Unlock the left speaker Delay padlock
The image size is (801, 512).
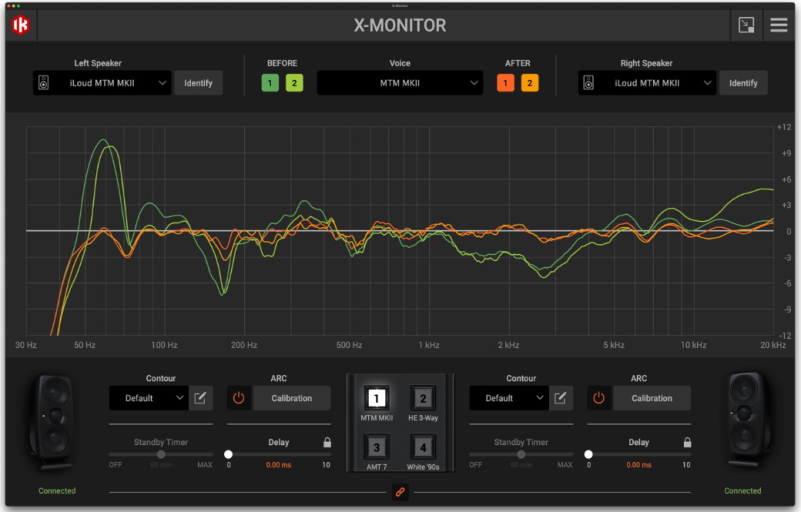coord(327,443)
